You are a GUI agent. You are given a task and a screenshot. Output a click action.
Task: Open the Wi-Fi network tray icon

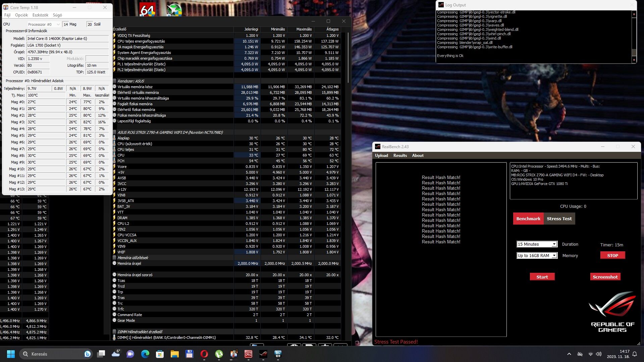tap(590, 354)
